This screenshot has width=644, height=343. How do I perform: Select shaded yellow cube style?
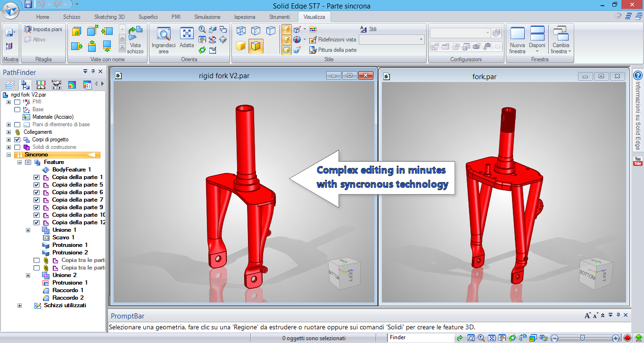241,46
